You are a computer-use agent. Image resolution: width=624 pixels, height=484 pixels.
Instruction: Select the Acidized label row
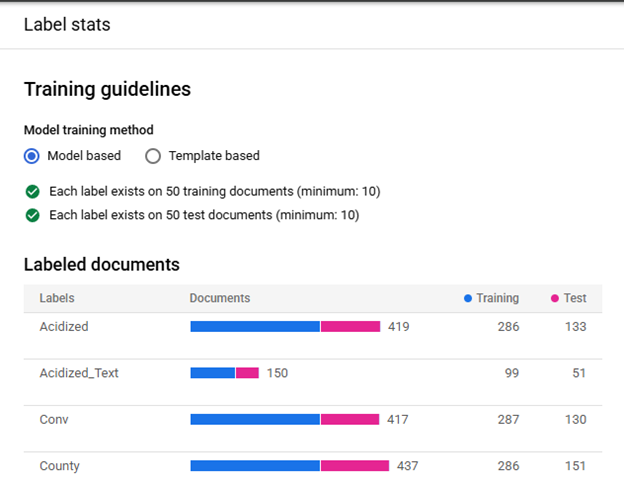64,327
